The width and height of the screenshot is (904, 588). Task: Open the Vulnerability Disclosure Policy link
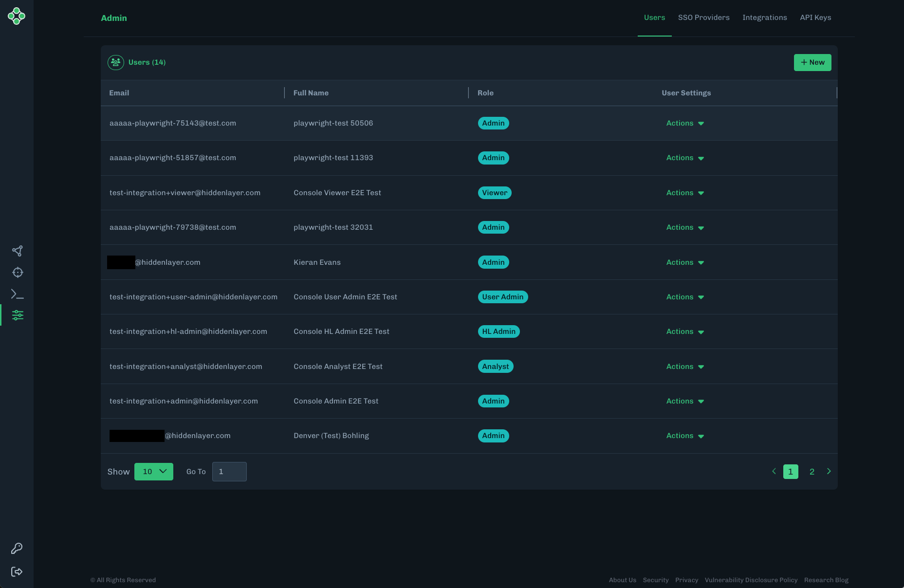click(x=751, y=580)
